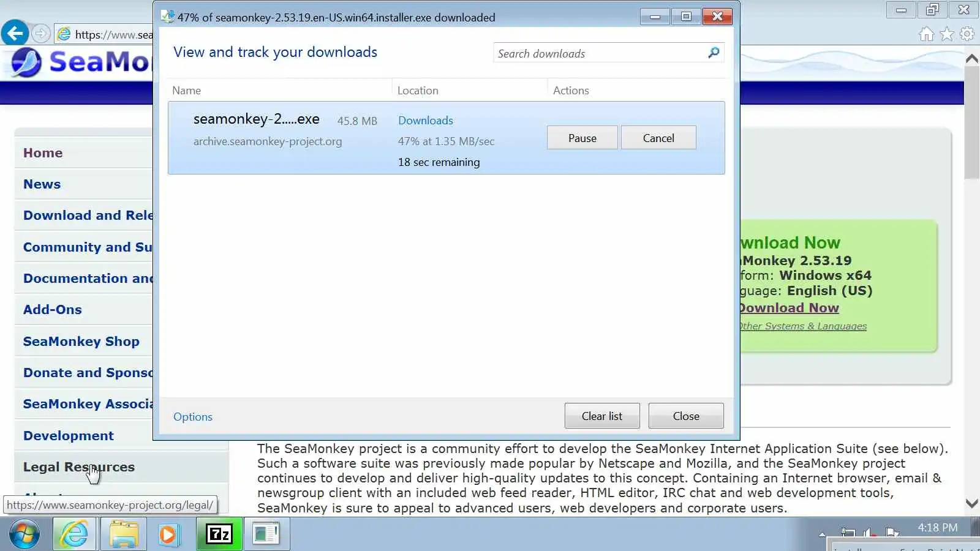
Task: Cancel the seamonkey installer download
Action: point(658,138)
